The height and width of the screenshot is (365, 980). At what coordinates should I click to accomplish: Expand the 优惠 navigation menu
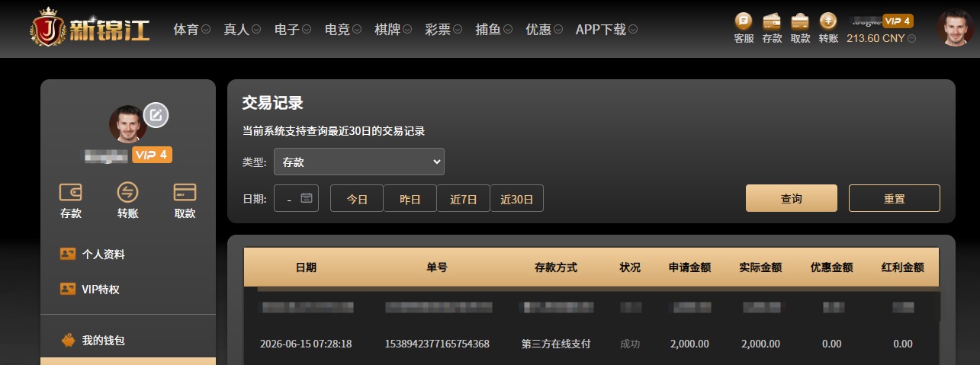pyautogui.click(x=545, y=29)
